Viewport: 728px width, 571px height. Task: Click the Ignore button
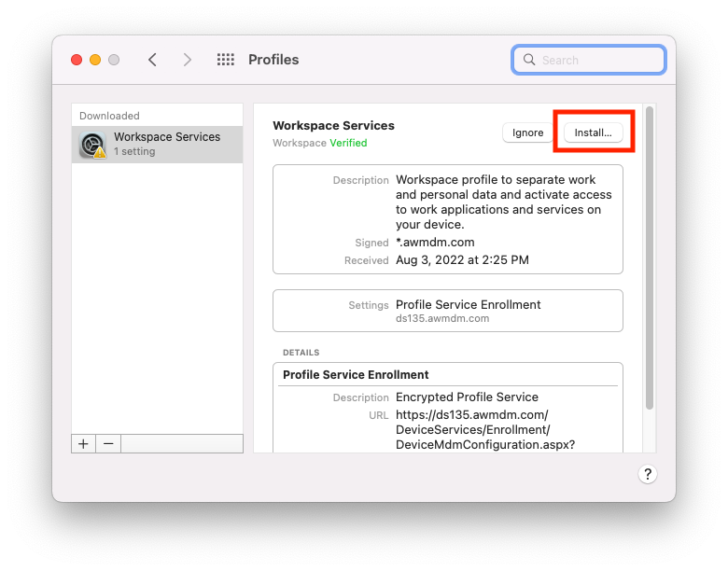click(x=527, y=132)
